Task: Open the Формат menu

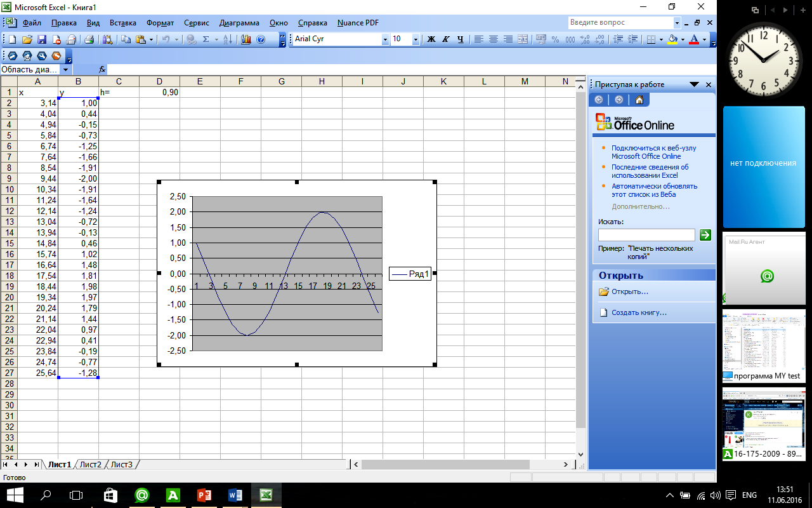Action: 160,23
